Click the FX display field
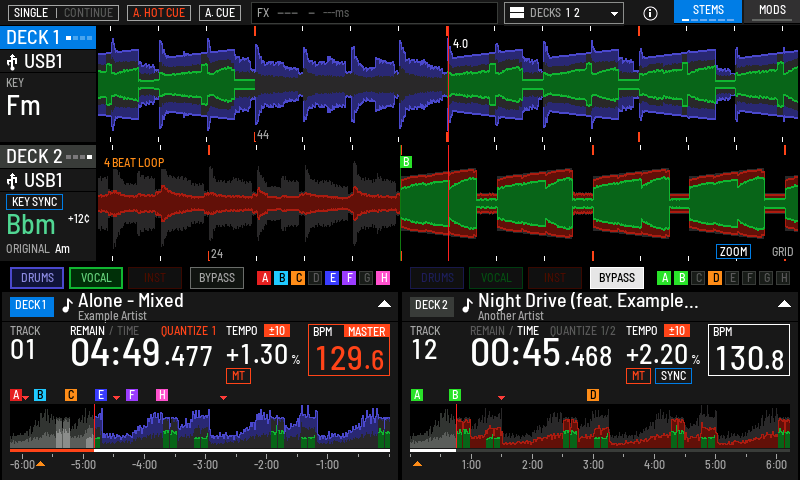 coord(374,13)
